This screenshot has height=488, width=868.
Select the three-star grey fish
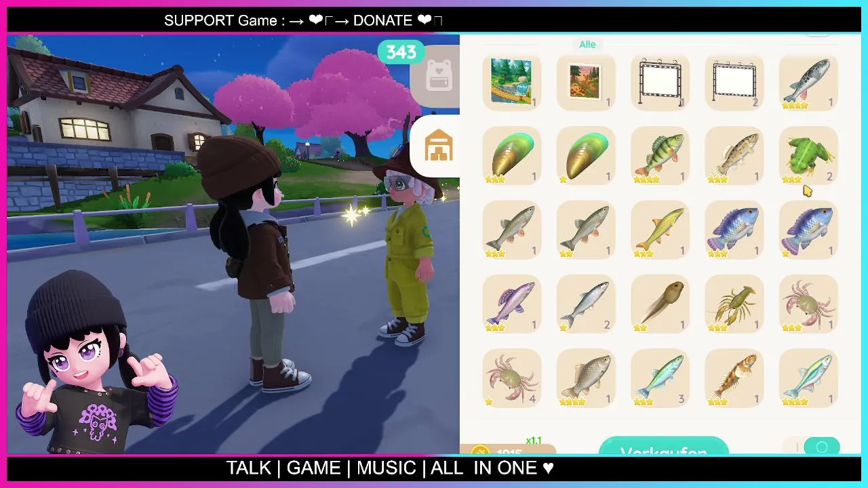click(511, 230)
